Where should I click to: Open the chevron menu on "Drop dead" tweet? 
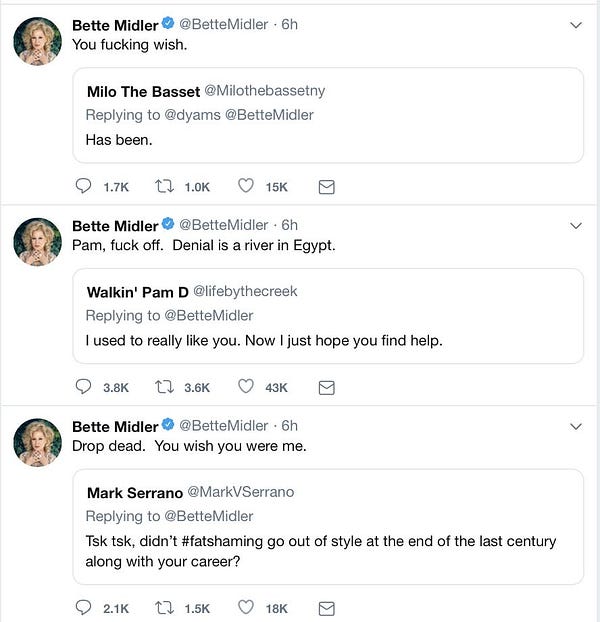coord(576,427)
